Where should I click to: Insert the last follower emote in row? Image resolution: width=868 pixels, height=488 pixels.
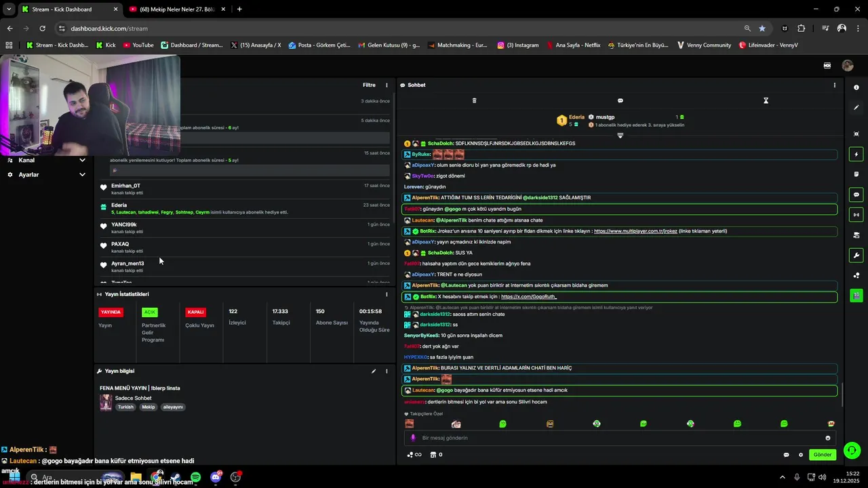click(x=831, y=424)
